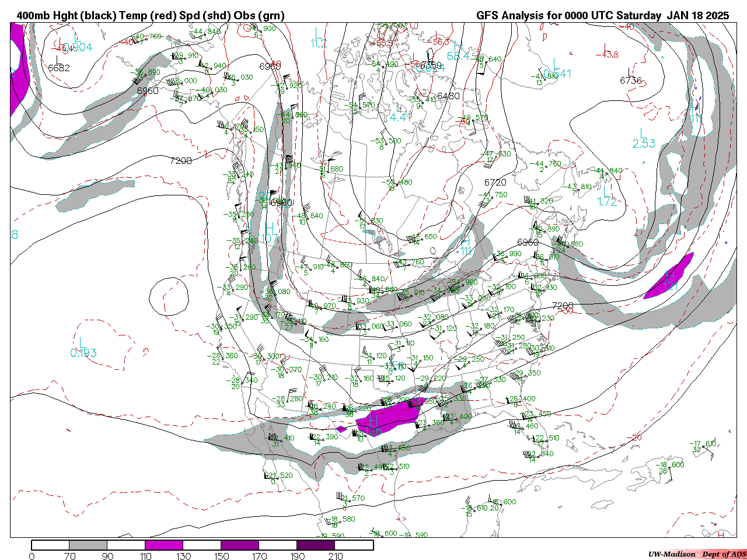747x560 pixels.
Task: Click the 400mb Hght chart title text
Action: [151, 16]
